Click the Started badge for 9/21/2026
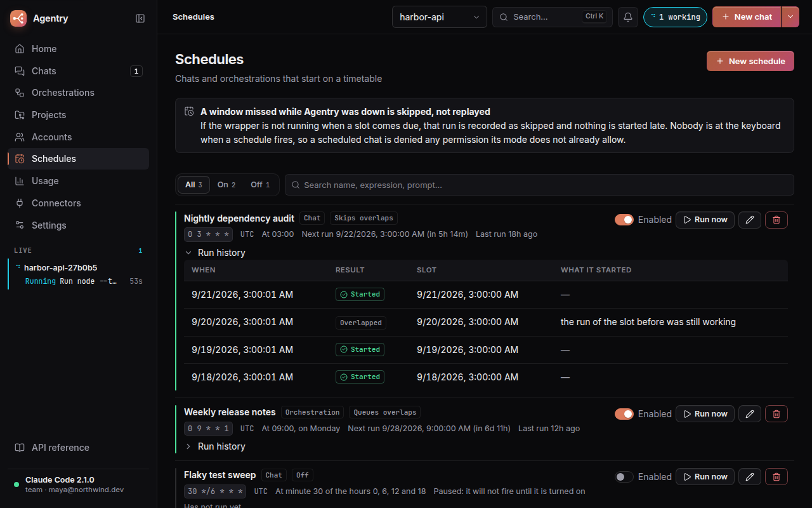Image resolution: width=812 pixels, height=508 pixels. pyautogui.click(x=360, y=295)
